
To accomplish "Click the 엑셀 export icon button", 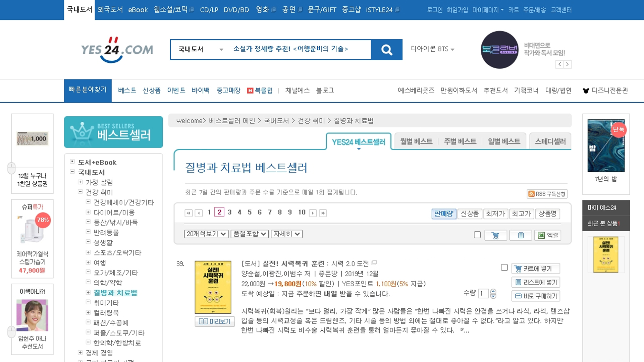I will click(548, 235).
